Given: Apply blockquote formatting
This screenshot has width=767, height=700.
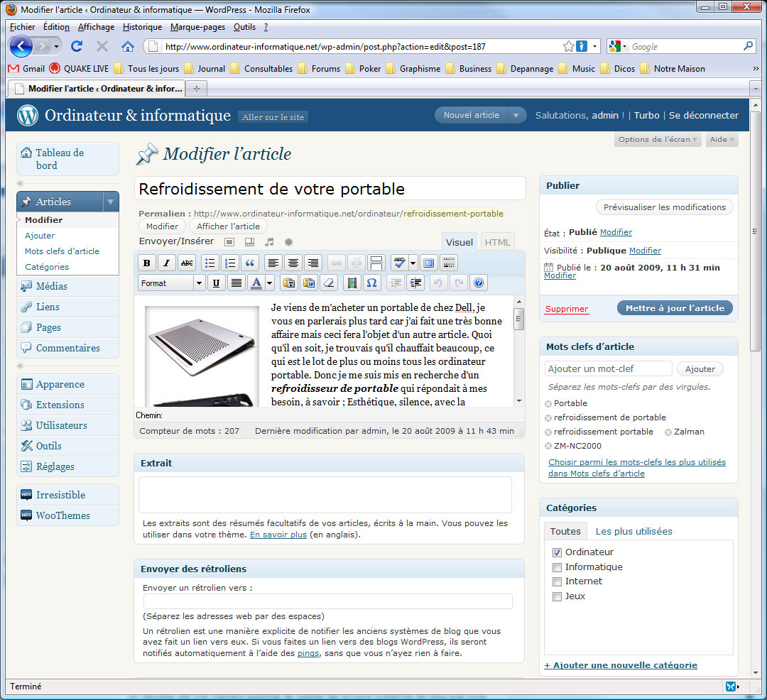Looking at the screenshot, I should pos(249,263).
